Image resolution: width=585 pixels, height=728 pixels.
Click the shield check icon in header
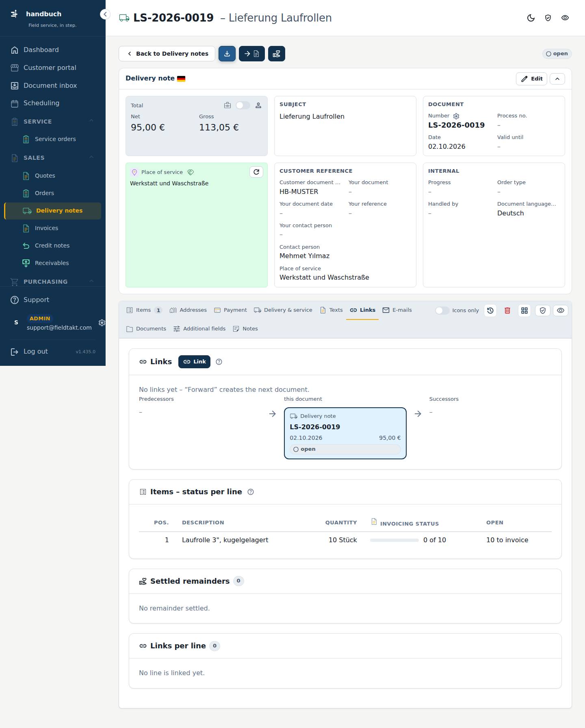coord(548,18)
